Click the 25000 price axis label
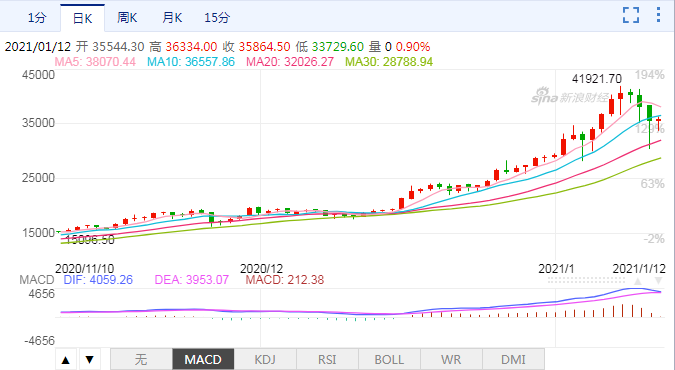675x370 pixels. 39,178
